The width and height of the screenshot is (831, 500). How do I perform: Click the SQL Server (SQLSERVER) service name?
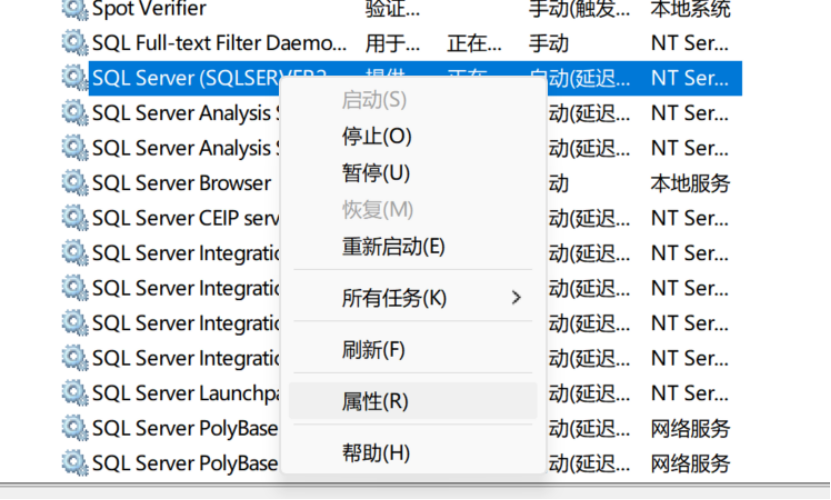pos(185,78)
